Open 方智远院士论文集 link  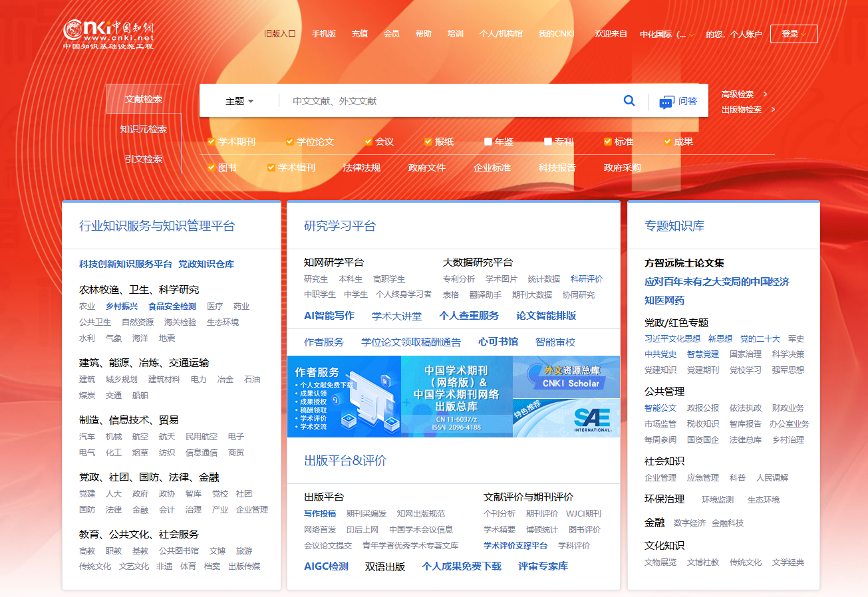pos(684,263)
